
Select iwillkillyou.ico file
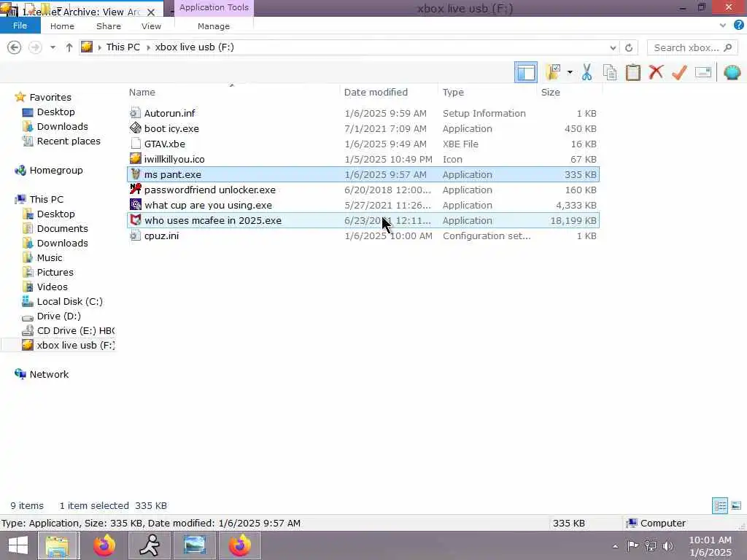click(x=363, y=159)
